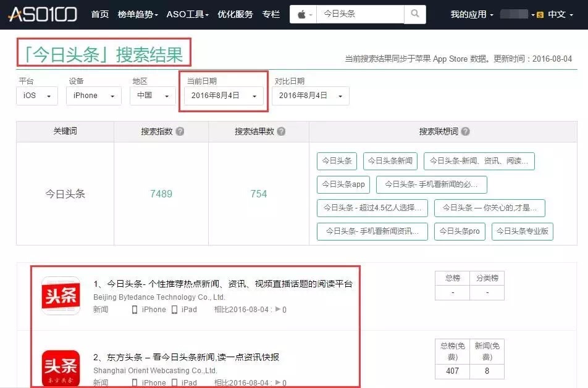The width and height of the screenshot is (588, 388).
Task: Click the iPad device icon under 今日头条
Action: [174, 310]
